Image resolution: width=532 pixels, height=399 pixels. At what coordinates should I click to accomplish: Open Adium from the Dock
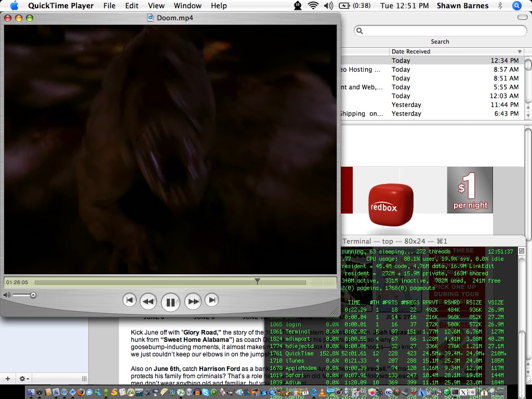coord(106,392)
